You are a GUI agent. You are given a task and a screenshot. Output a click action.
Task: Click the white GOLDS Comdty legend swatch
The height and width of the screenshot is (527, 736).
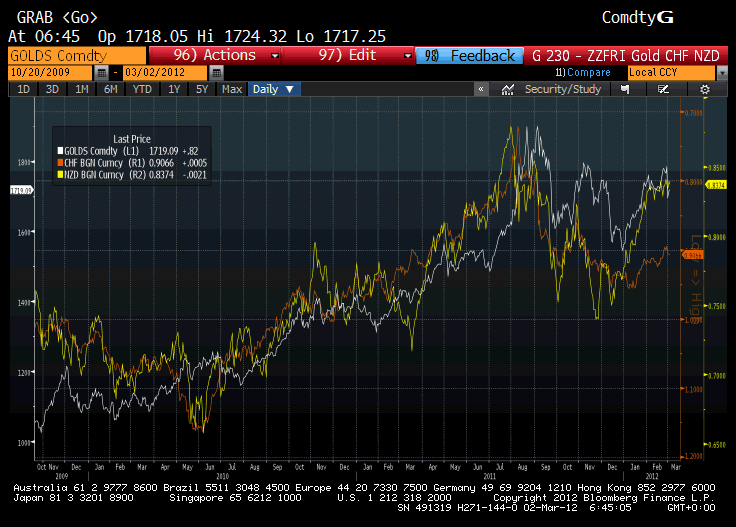pos(60,151)
